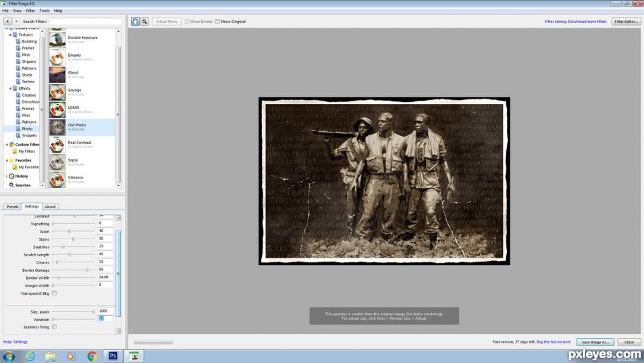
Task: Click the Actual Pixels button
Action: click(x=166, y=22)
